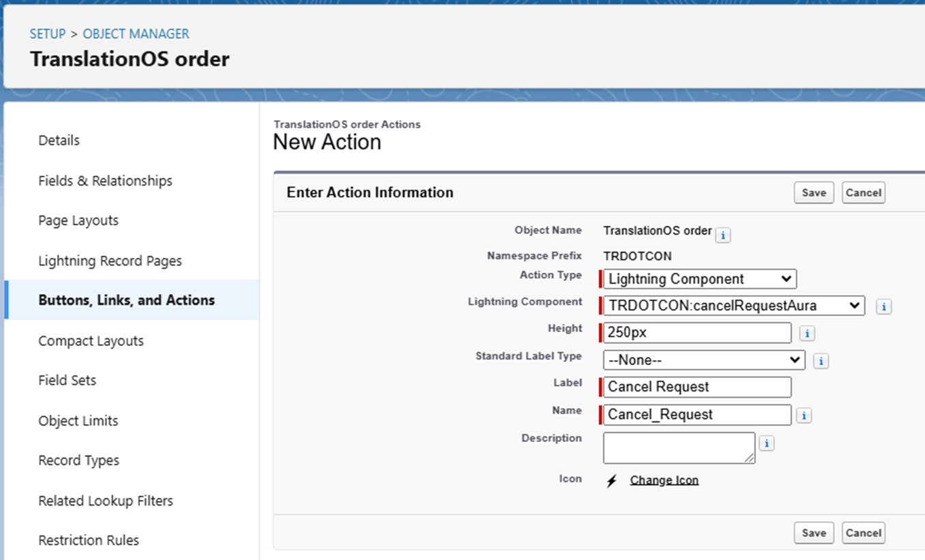This screenshot has height=560, width=925.
Task: Click the bottom Save button
Action: click(814, 533)
